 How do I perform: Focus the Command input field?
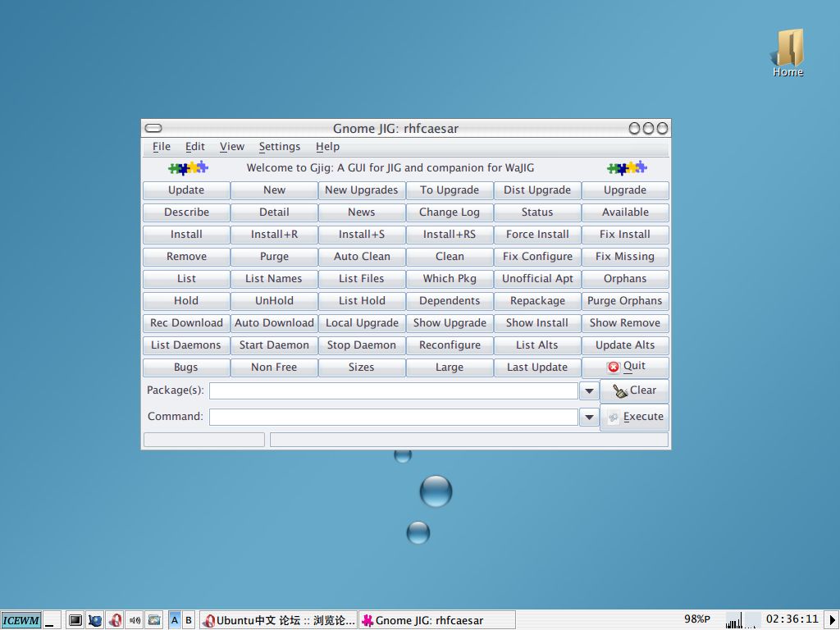click(393, 417)
